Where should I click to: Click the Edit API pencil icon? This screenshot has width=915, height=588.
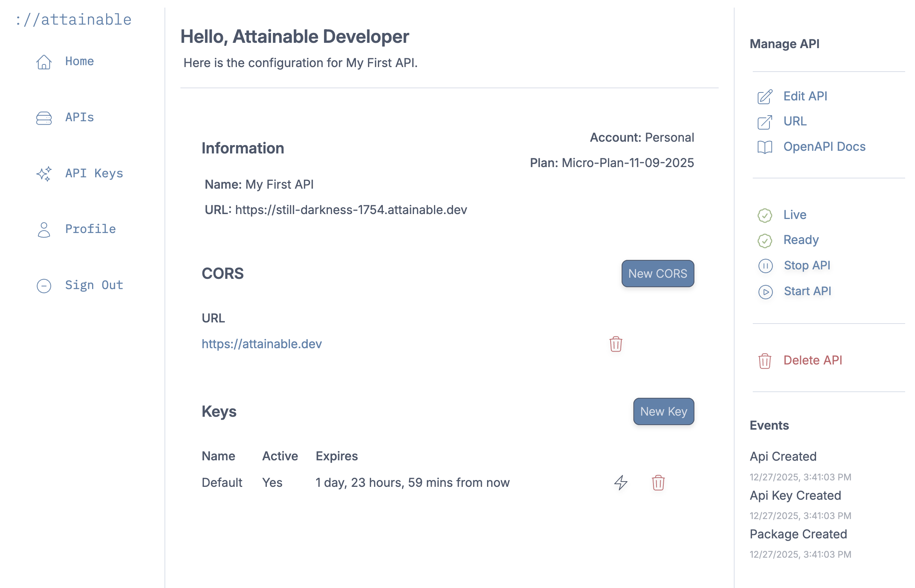765,97
